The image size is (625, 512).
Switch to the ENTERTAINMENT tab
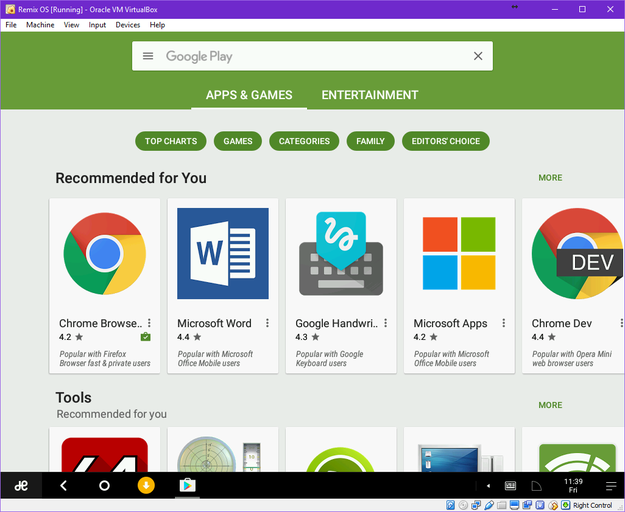370,95
